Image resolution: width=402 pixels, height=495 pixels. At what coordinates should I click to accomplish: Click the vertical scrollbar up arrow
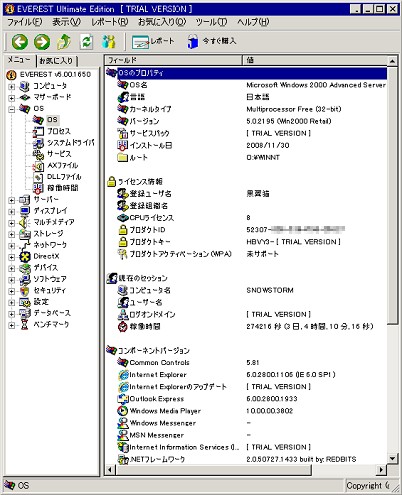pyautogui.click(x=393, y=61)
